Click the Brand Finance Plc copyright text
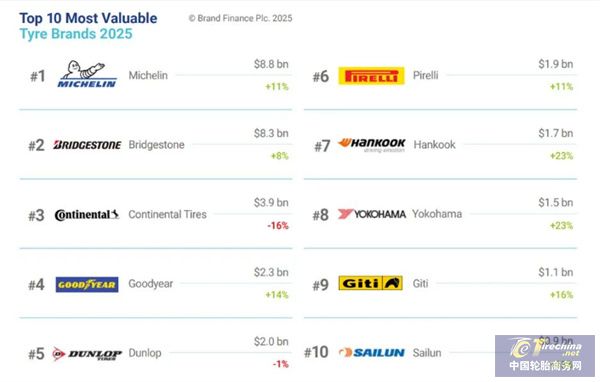The height and width of the screenshot is (382, 600). point(240,18)
